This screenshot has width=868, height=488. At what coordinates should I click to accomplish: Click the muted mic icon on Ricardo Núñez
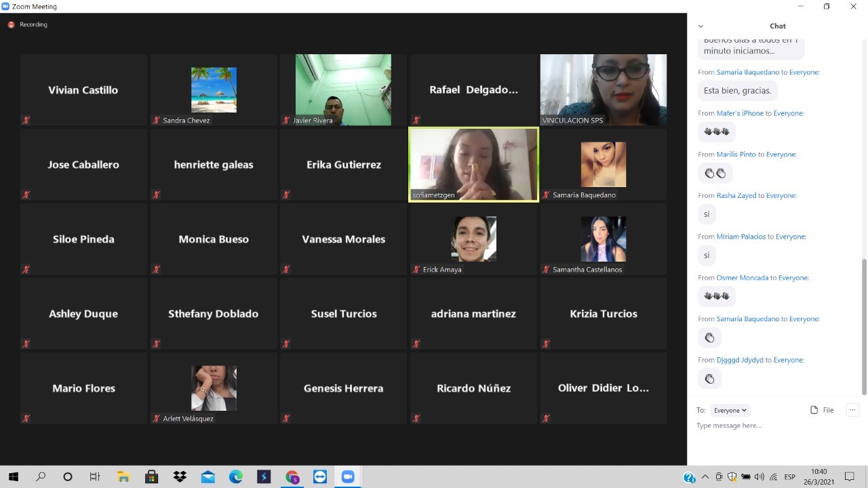tap(416, 419)
